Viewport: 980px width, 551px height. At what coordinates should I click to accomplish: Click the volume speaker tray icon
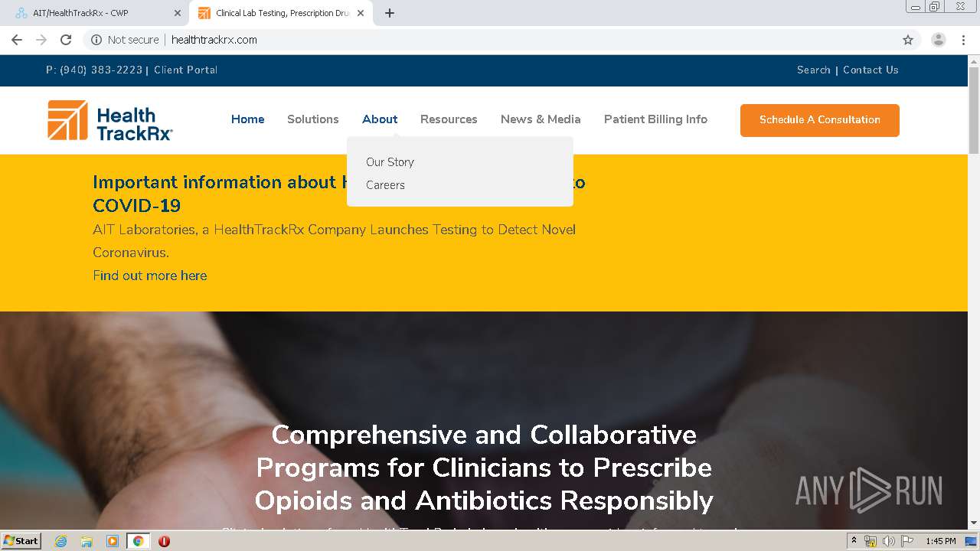(x=889, y=541)
